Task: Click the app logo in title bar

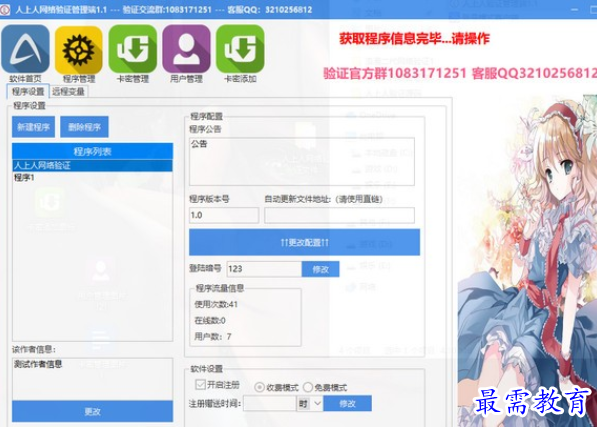Action: click(5, 9)
